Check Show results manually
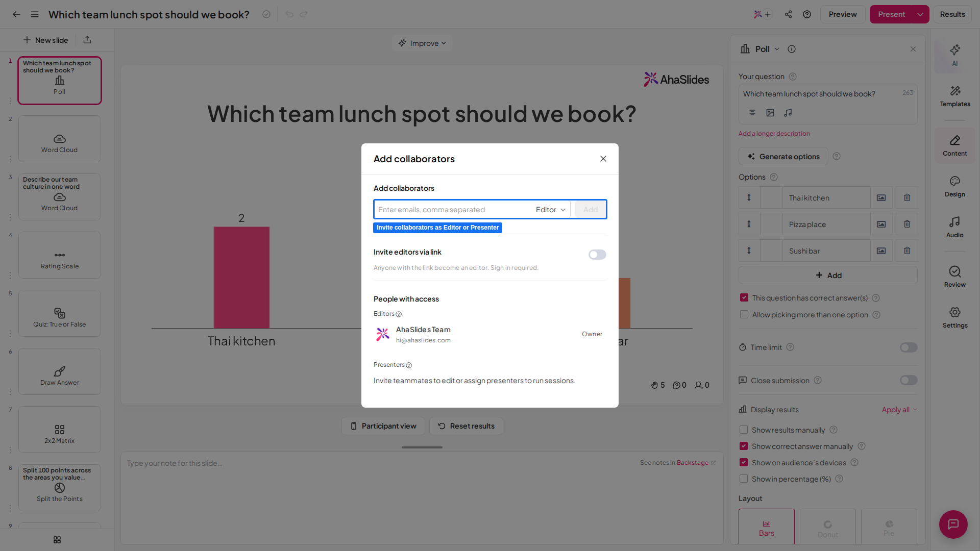 click(x=744, y=430)
